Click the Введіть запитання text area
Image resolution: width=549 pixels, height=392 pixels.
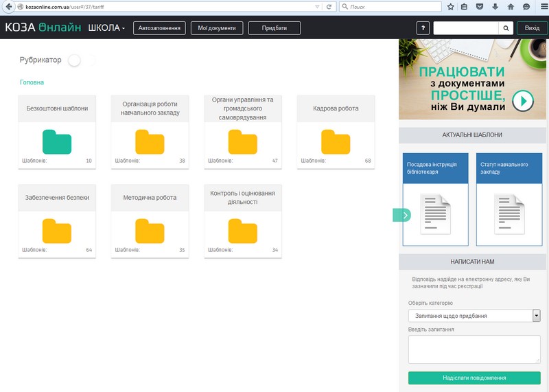[x=474, y=349]
